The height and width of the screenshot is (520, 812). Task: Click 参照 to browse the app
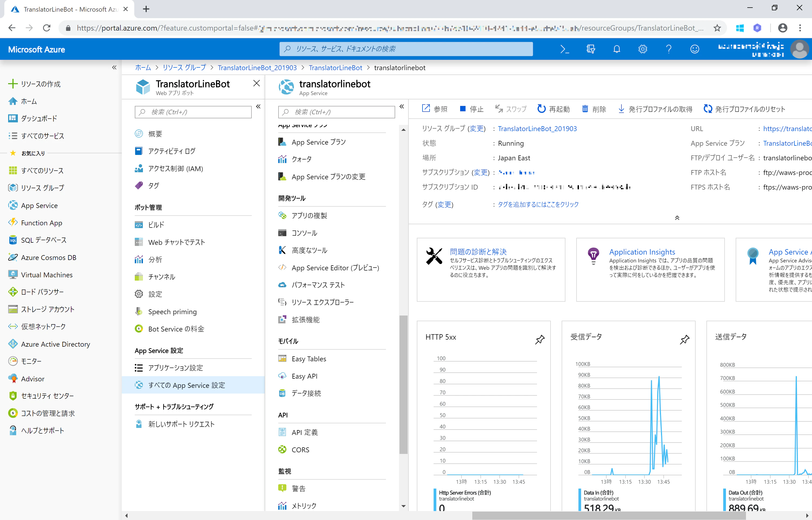click(435, 109)
